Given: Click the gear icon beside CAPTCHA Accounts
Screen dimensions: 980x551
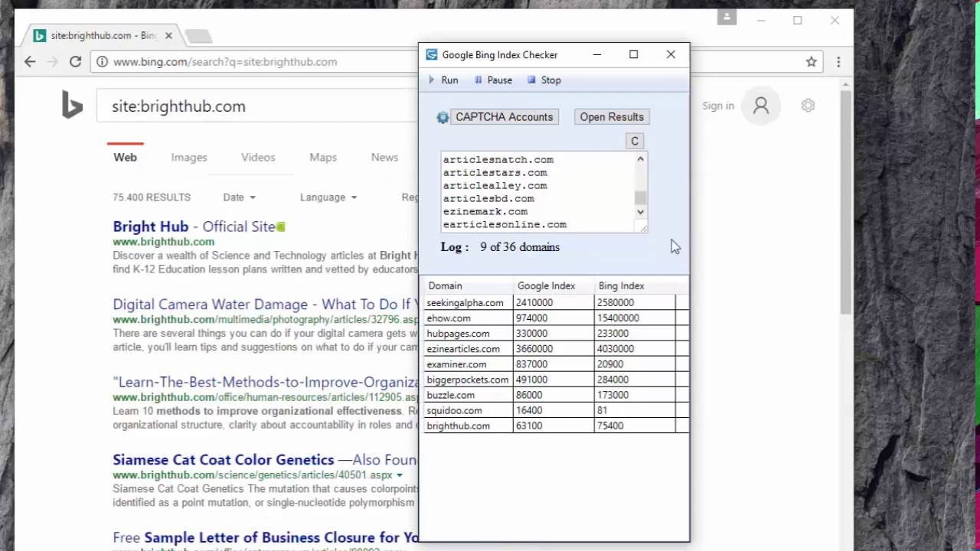Looking at the screenshot, I should tap(442, 118).
